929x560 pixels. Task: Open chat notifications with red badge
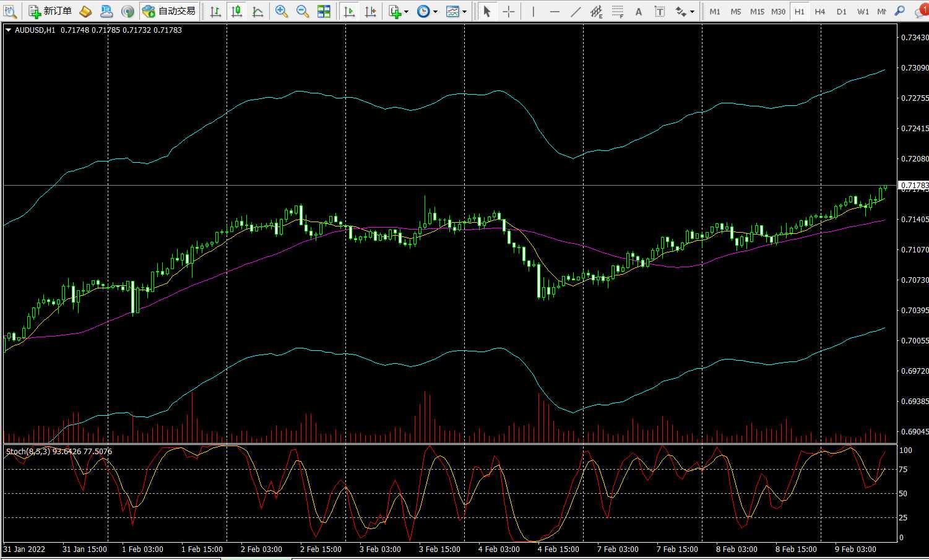(x=922, y=11)
